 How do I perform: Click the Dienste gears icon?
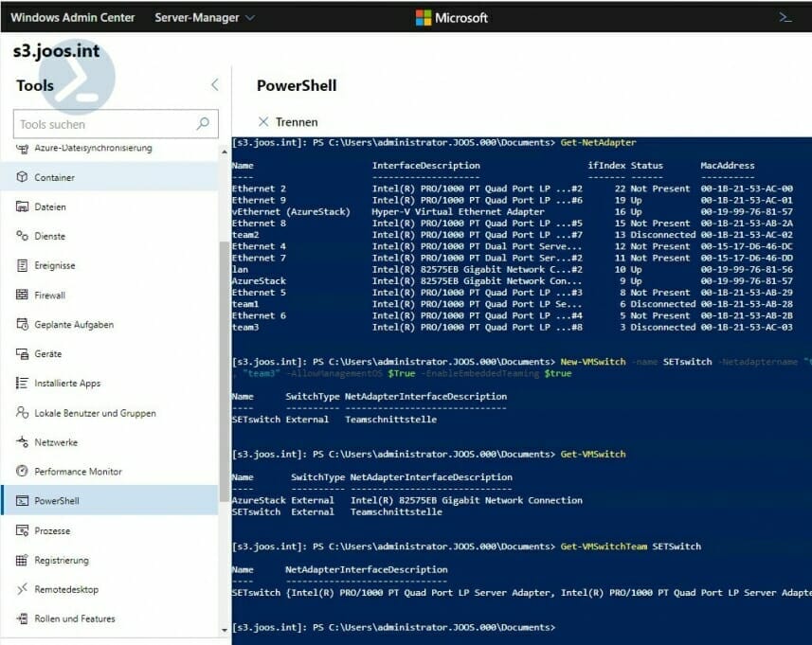click(x=22, y=236)
